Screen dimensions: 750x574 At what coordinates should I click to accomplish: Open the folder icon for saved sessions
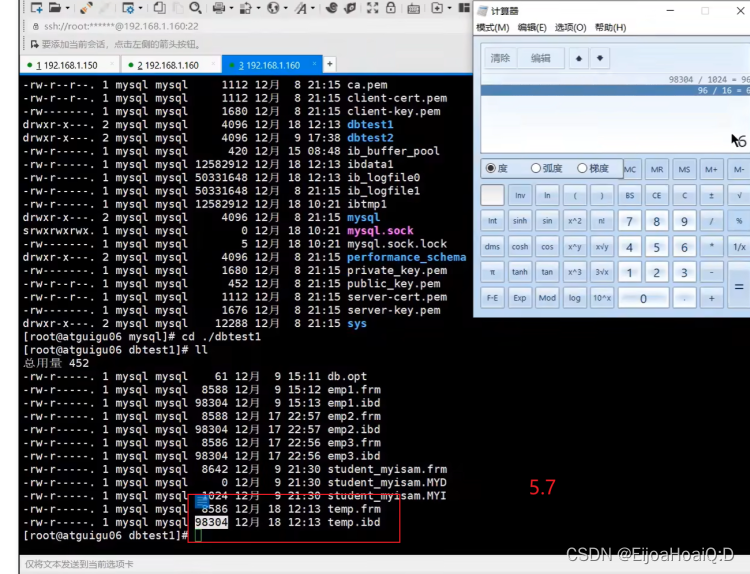tap(55, 8)
